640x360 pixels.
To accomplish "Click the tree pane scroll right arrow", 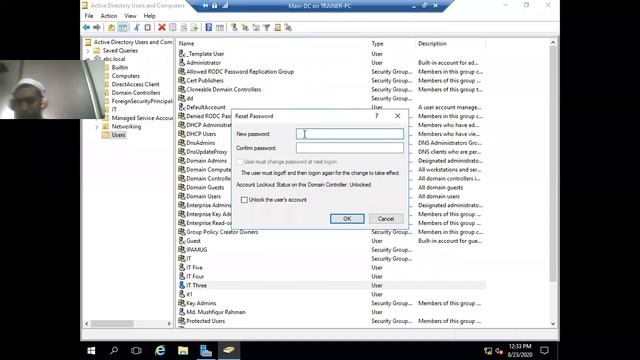I will point(169,324).
